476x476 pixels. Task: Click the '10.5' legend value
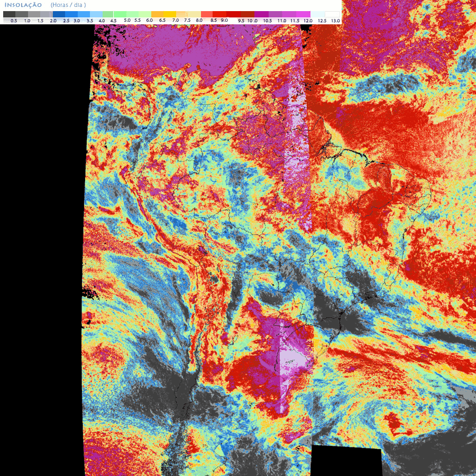pos(268,21)
